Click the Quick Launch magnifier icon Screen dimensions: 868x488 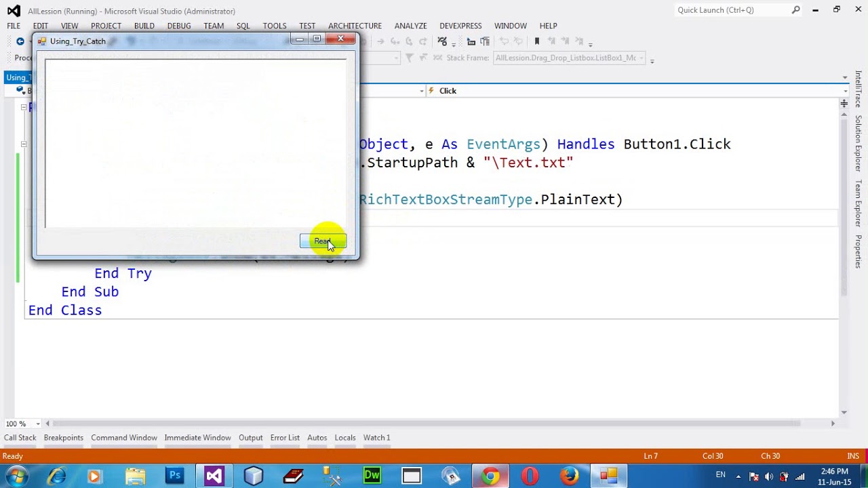[x=796, y=10]
